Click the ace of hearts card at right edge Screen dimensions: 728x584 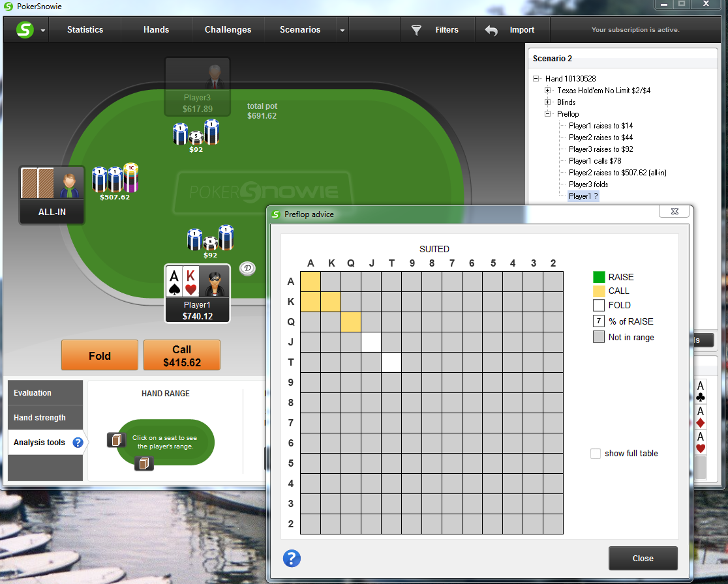701,442
